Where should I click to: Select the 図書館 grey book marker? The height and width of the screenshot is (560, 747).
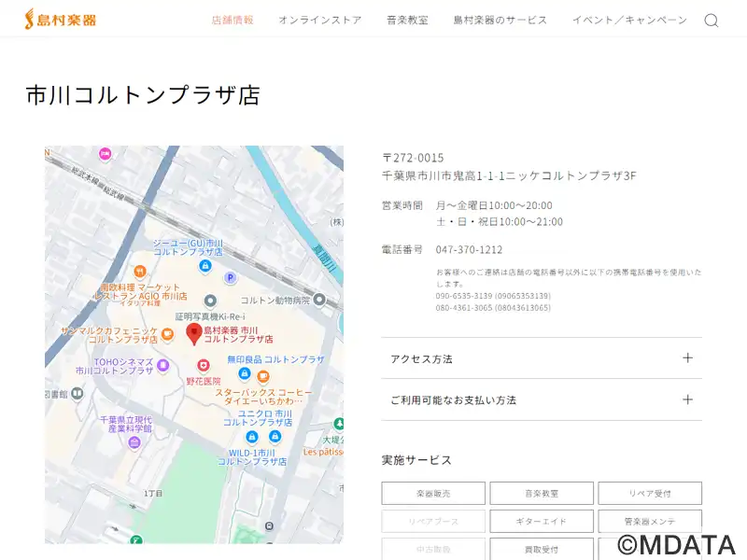78,394
